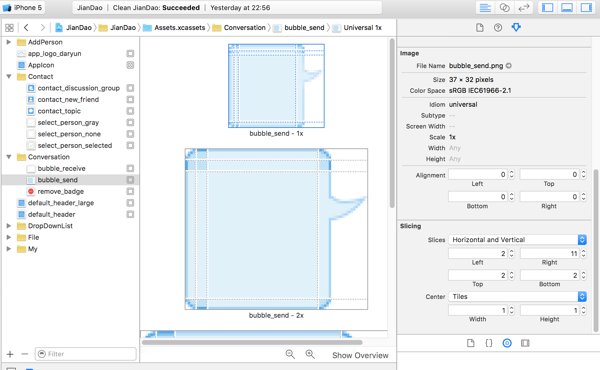The width and height of the screenshot is (600, 370).
Task: Step the Bottom slice inset value
Action: point(584,275)
